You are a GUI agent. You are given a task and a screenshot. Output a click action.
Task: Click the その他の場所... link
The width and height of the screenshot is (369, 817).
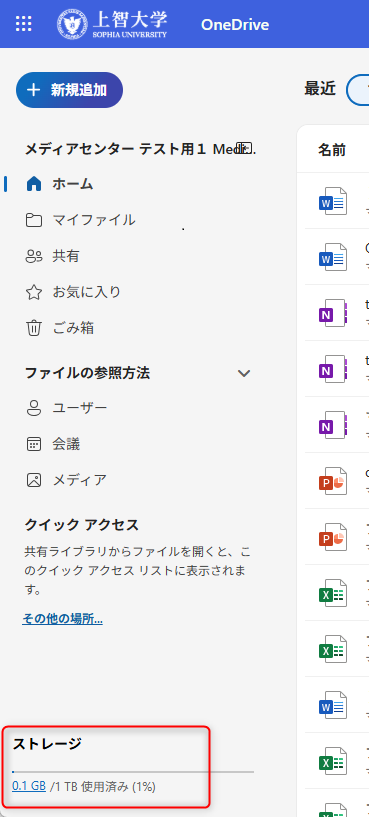tap(63, 619)
